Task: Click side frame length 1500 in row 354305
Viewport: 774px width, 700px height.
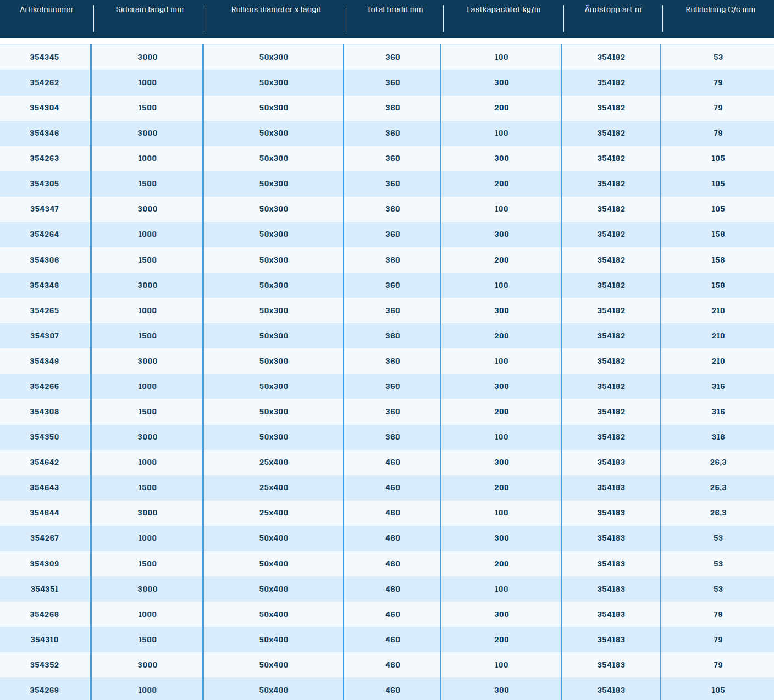Action: coord(147,184)
